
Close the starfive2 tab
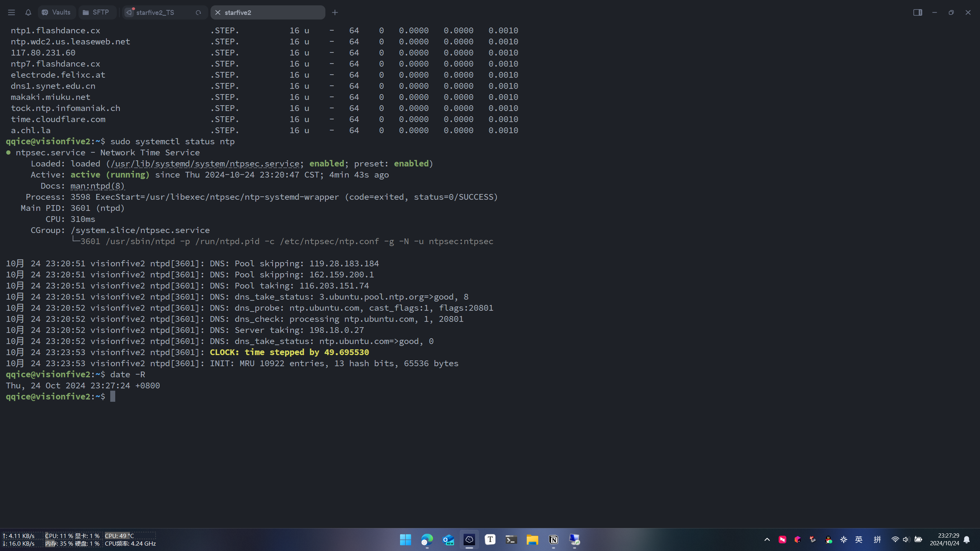coord(218,13)
